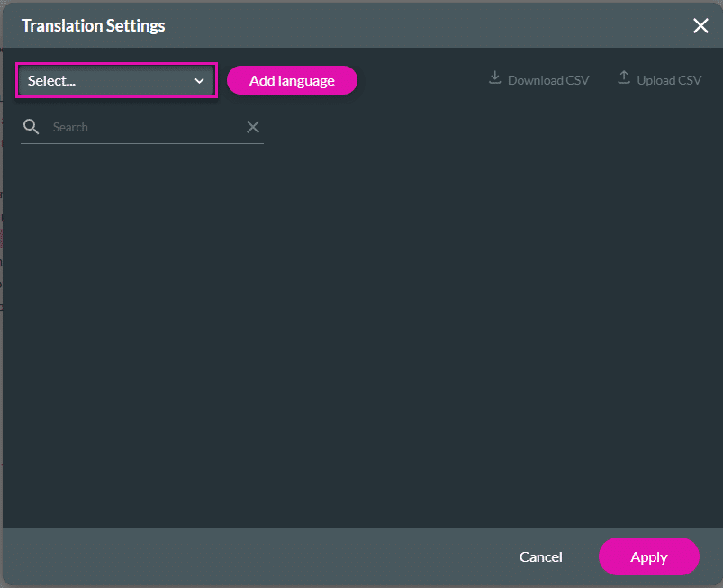Image resolution: width=723 pixels, height=588 pixels.
Task: Clear the search field using the X icon
Action: point(253,126)
